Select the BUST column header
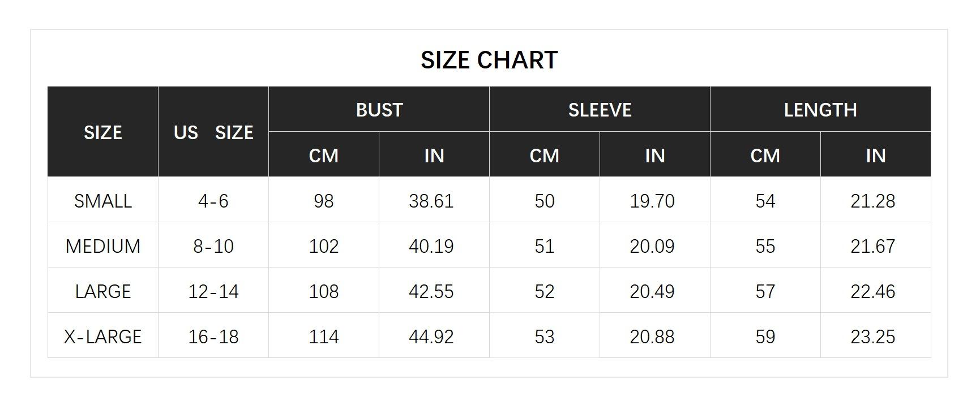 coord(379,110)
